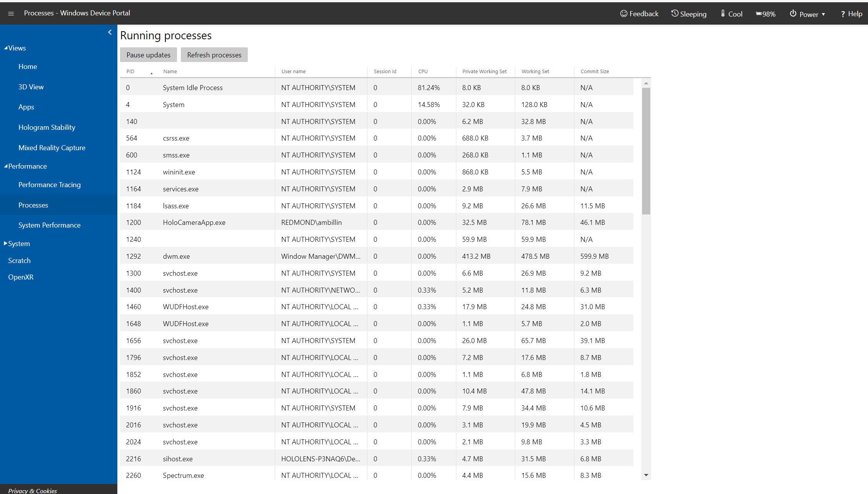868x494 pixels.
Task: Click the hamburger menu icon
Action: point(11,13)
